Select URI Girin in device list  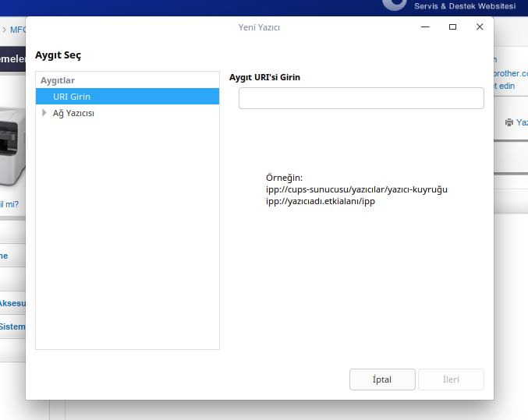tap(71, 96)
